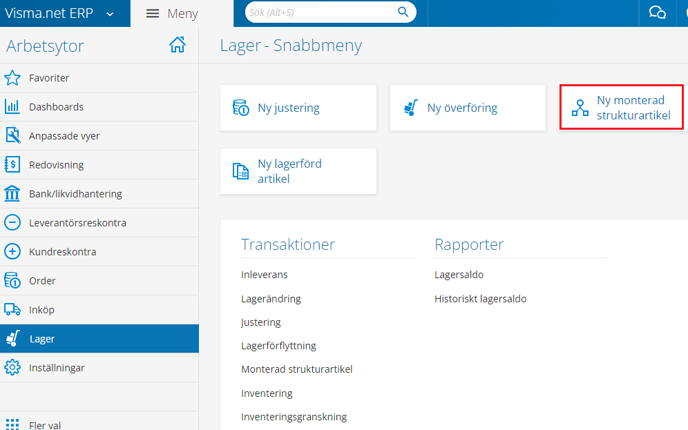Open Inställningar gear icon
Viewport: 688px width, 430px height.
(x=12, y=367)
